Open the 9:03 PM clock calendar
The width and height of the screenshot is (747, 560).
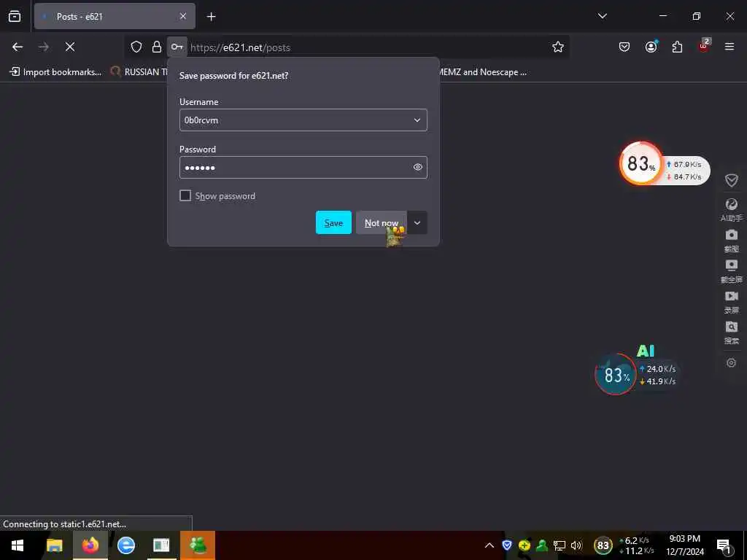tap(684, 545)
